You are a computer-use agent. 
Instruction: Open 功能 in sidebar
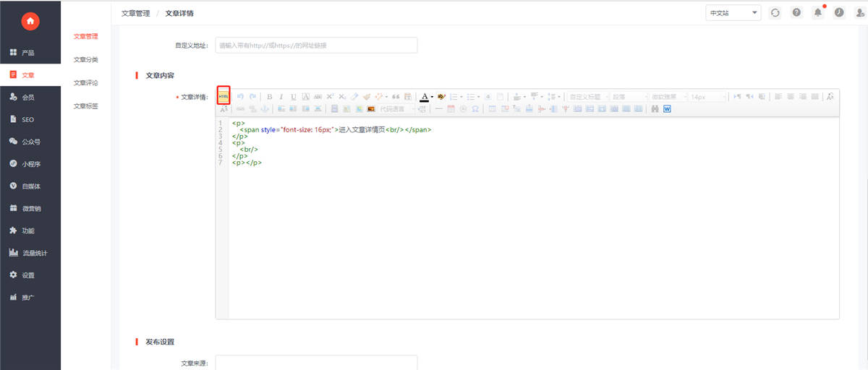click(x=30, y=231)
